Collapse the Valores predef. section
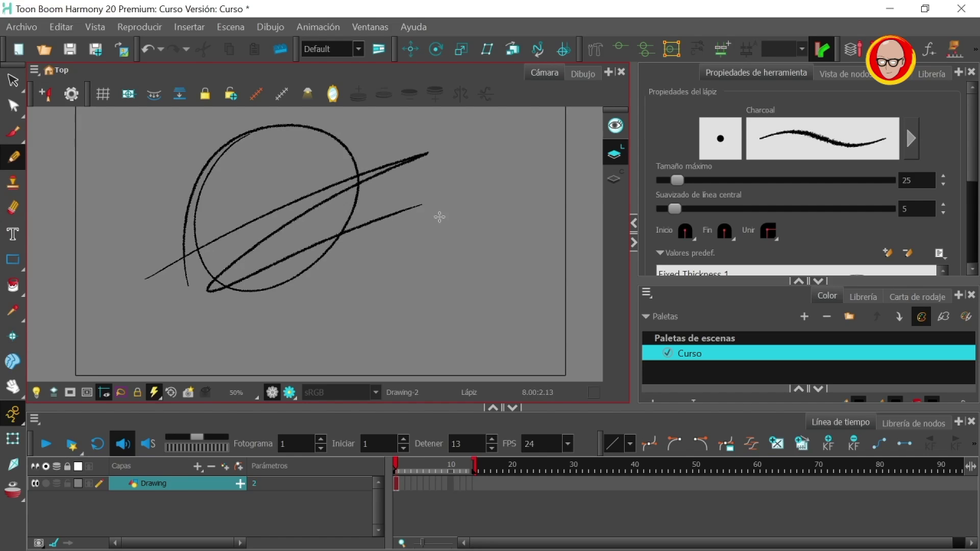This screenshot has height=551, width=980. [x=660, y=253]
